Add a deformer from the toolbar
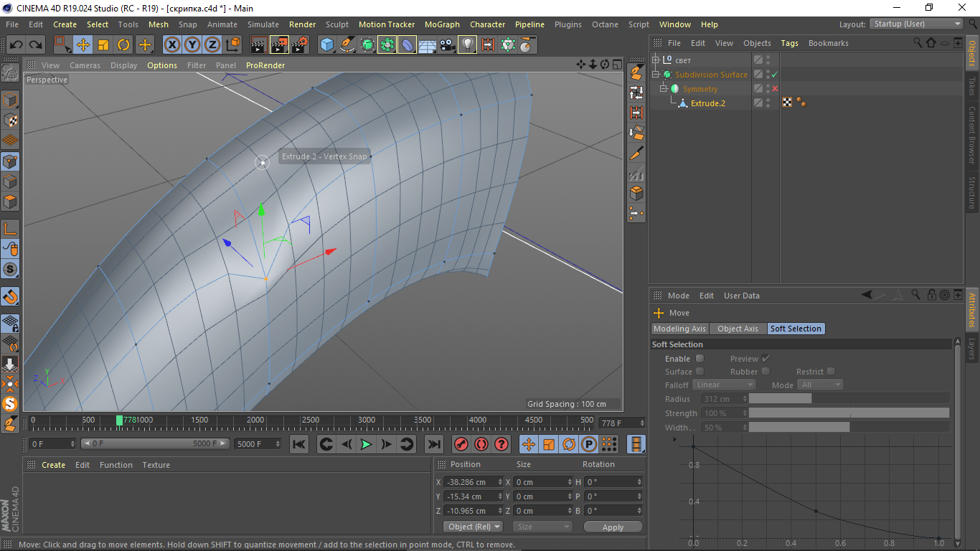The width and height of the screenshot is (980, 551). click(407, 44)
